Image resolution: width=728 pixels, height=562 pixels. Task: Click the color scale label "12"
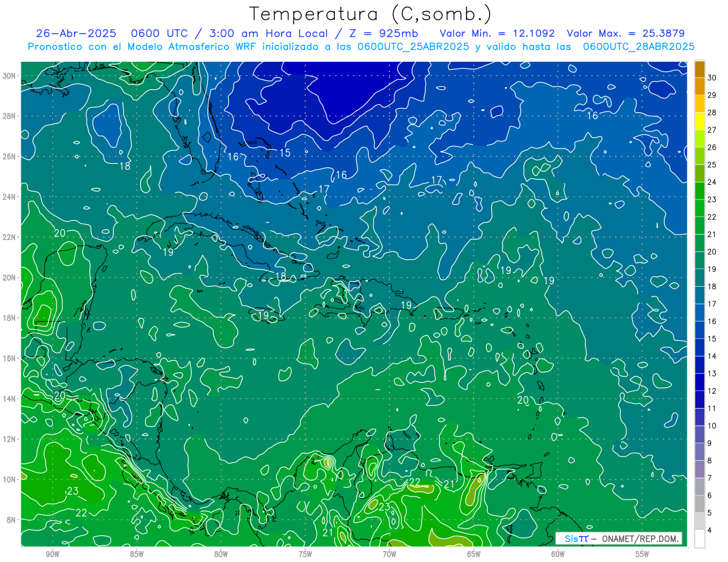pos(712,391)
